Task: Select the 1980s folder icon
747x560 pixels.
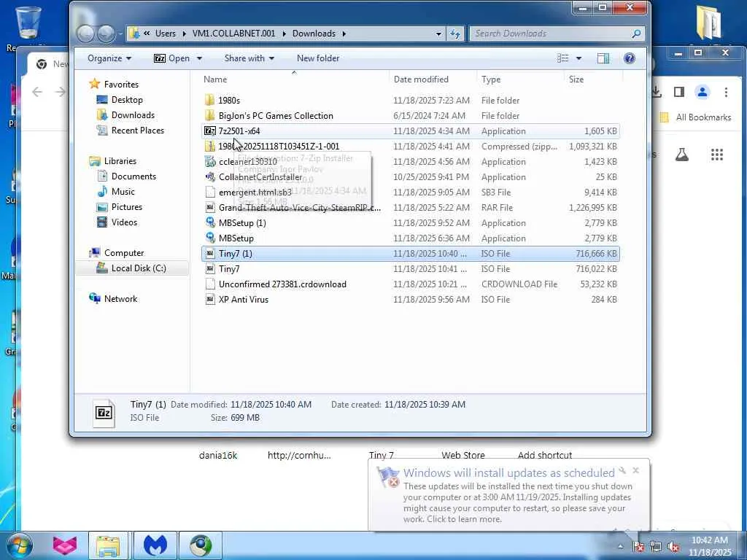Action: click(x=209, y=100)
